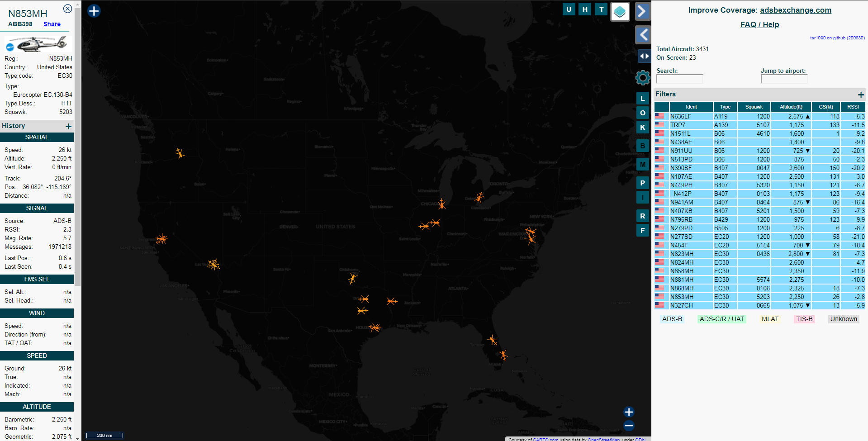Click the helicopter icon near Tampa

coord(493,340)
